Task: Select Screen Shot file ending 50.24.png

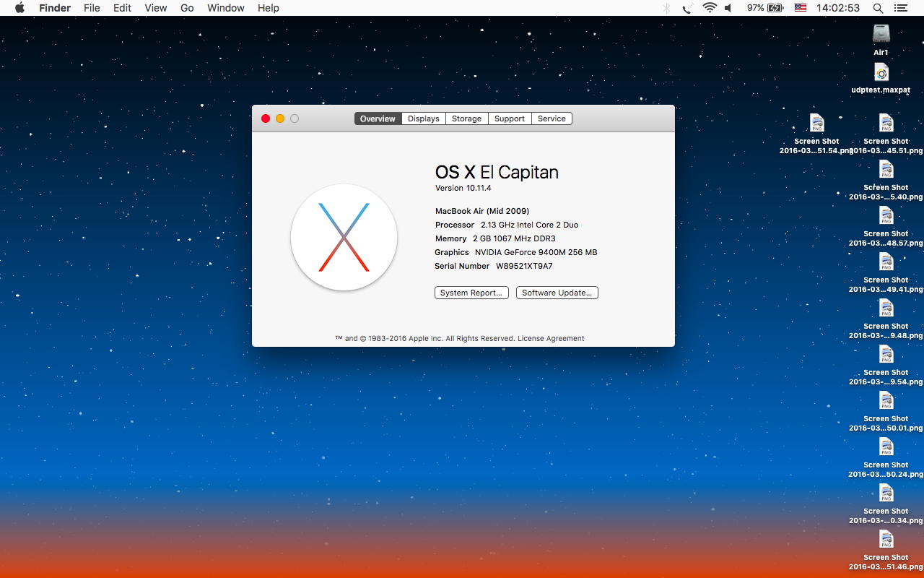Action: 886,447
